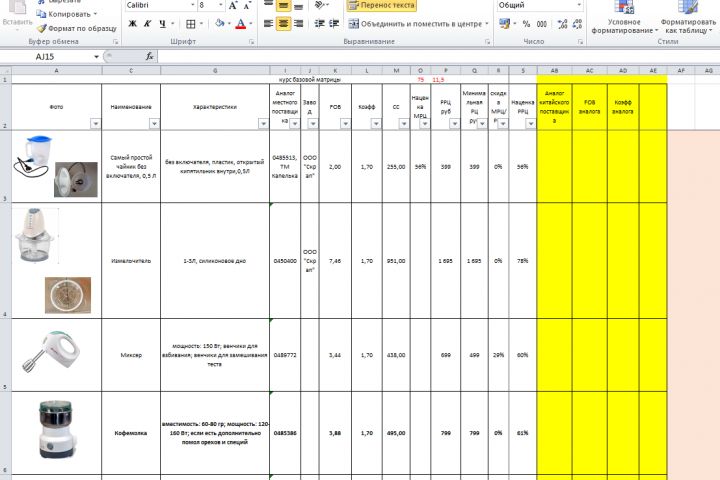Click the 000 comma style icon
This screenshot has height=480, width=720.
point(542,23)
